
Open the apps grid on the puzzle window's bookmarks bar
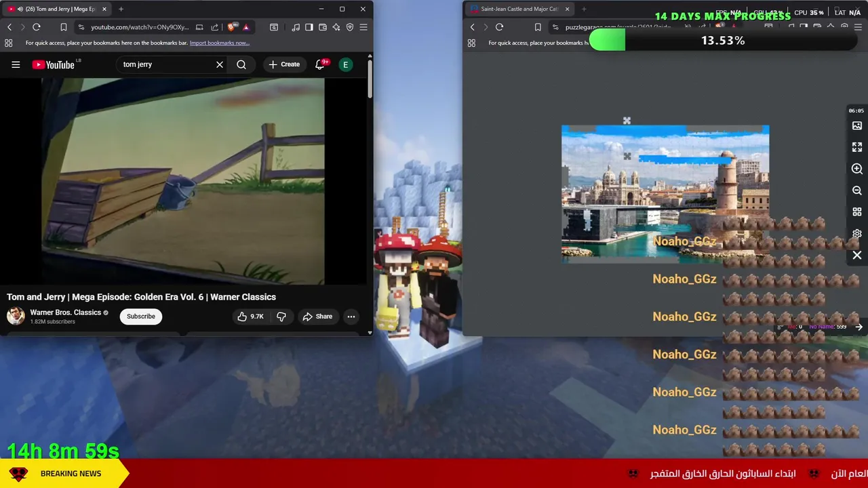point(471,43)
